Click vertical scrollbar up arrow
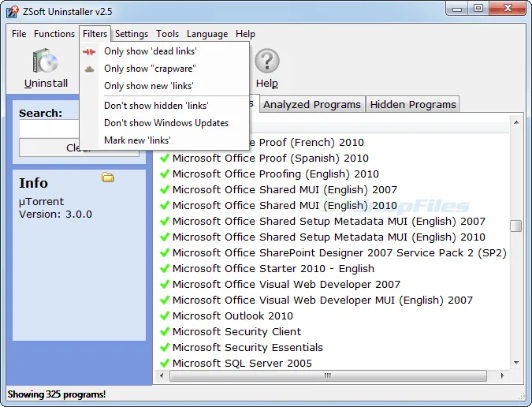Screen dimensions: 532x407 516,122
